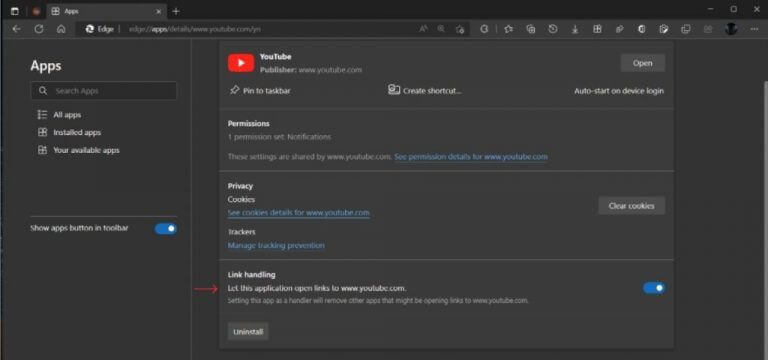
Task: Activate Read aloud icon in address bar
Action: [x=423, y=29]
